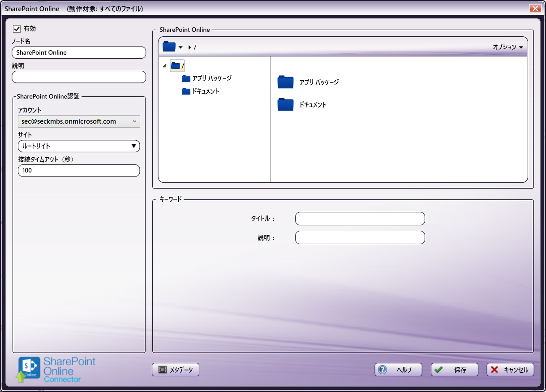This screenshot has width=546, height=392.
Task: Click the ドキュメント folder icon in tree
Action: point(186,91)
